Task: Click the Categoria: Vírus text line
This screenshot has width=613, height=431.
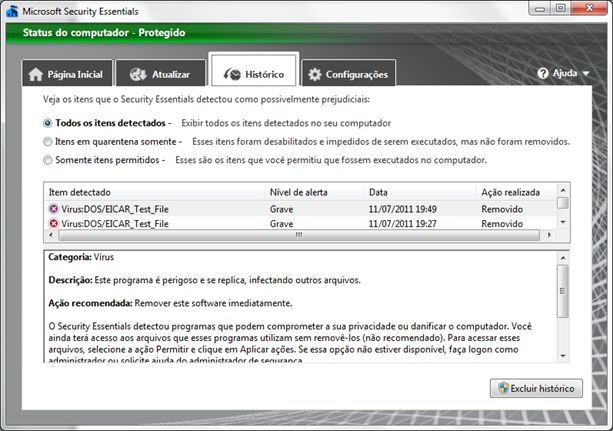Action: pyautogui.click(x=81, y=257)
